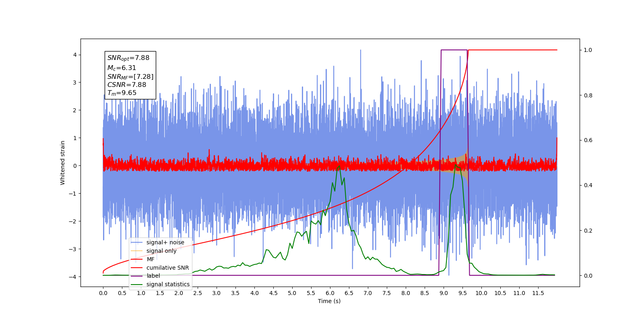The width and height of the screenshot is (644, 322).
Task: Click the green line sample for 'signal statistics'
Action: point(137,284)
